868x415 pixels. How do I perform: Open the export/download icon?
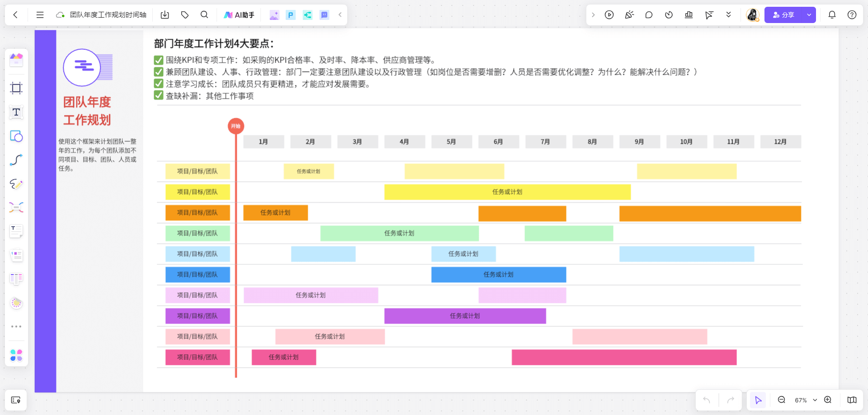[x=165, y=15]
